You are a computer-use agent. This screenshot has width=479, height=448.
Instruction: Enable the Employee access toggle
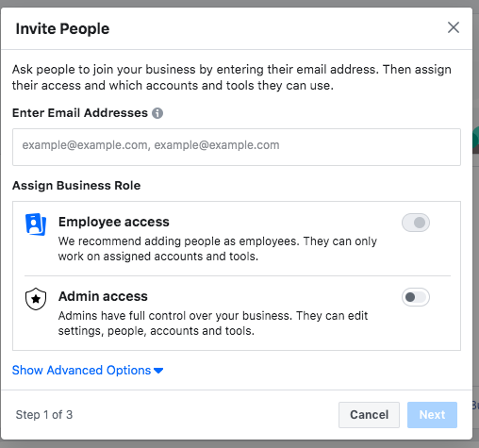[x=416, y=223]
